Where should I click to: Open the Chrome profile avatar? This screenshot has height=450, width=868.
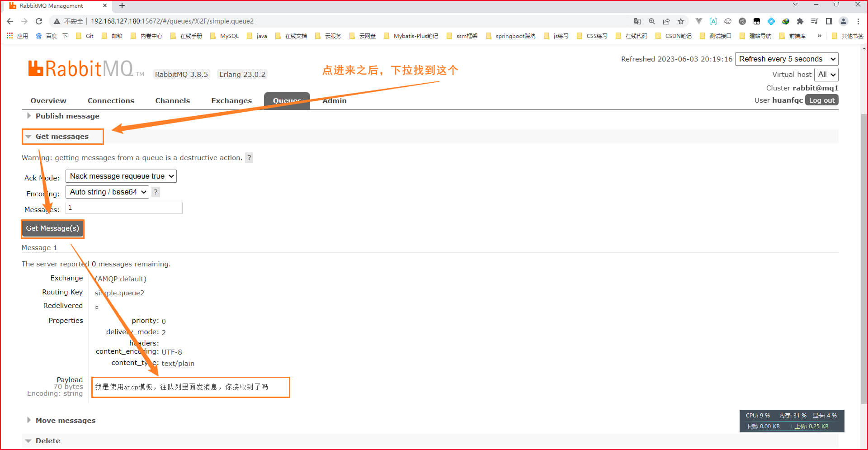[844, 21]
